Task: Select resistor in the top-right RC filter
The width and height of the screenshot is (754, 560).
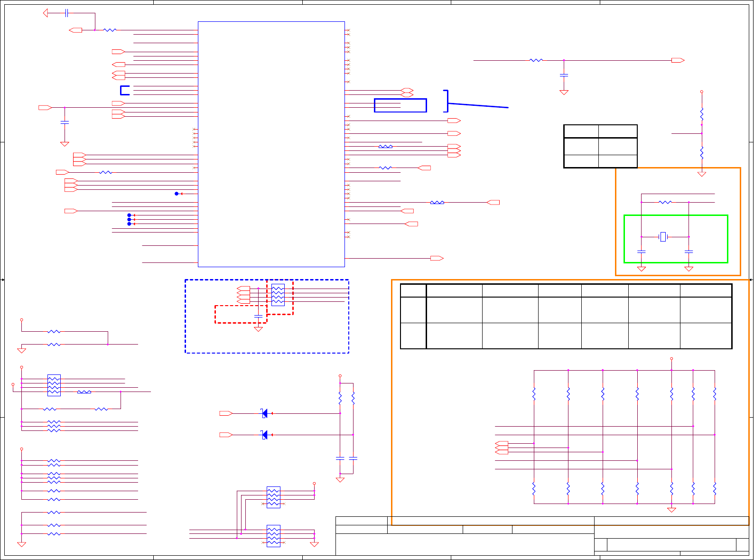Action: (x=536, y=60)
